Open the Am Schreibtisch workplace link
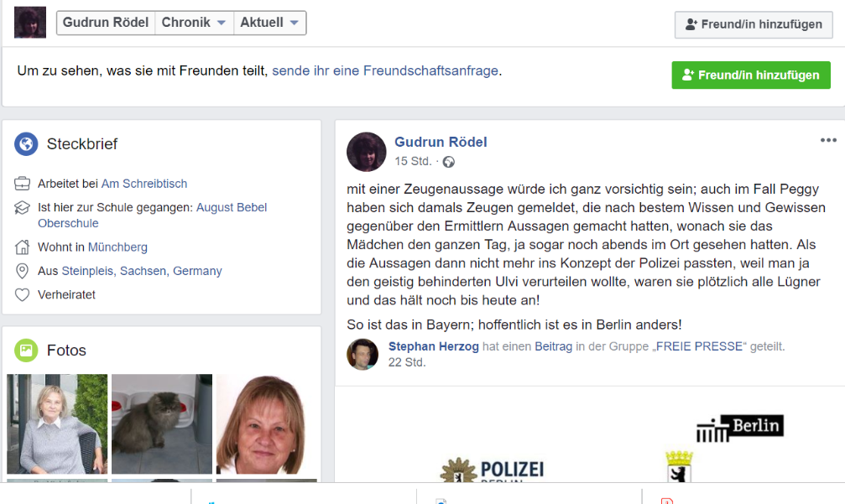 point(143,184)
